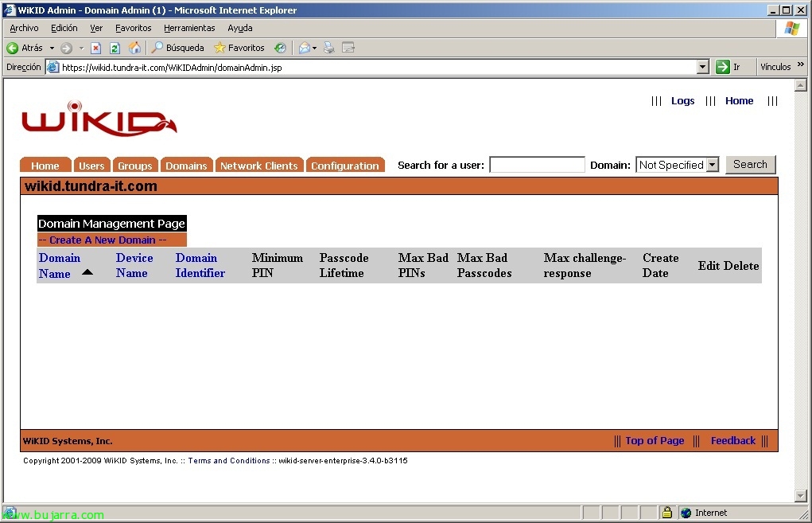Expand the mail icon dropdown arrow

click(x=314, y=49)
